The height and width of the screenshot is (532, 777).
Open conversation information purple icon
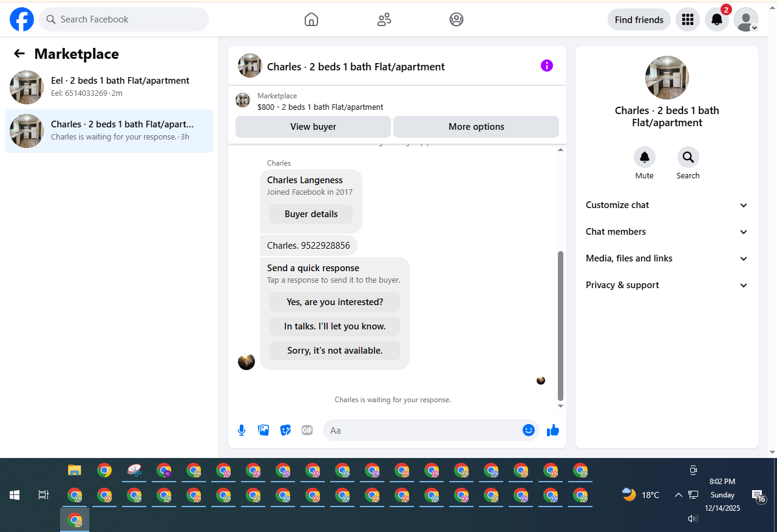(x=547, y=66)
